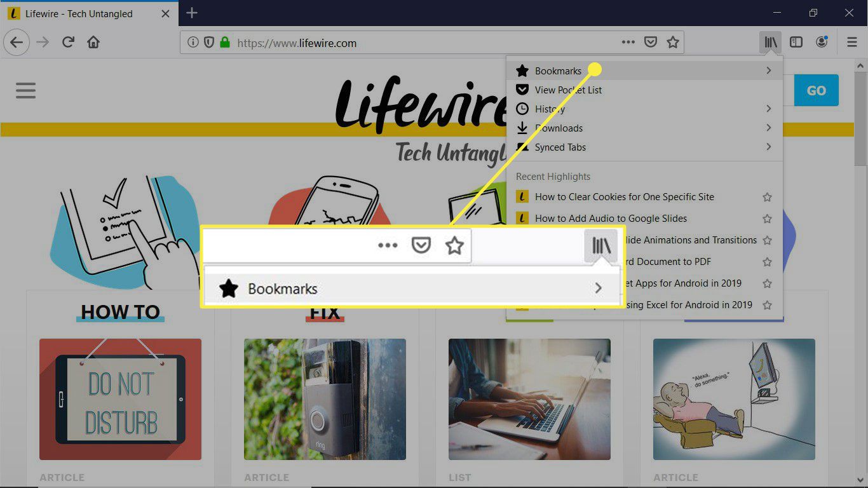Open 'How to Clear Cookies for One Specific Site'

[x=625, y=197]
